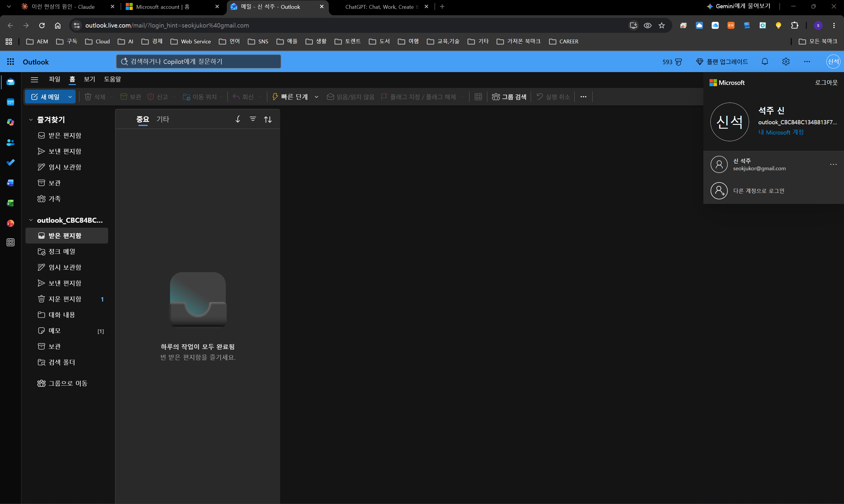This screenshot has width=844, height=504.
Task: Open the 파일 menu
Action: pyautogui.click(x=54, y=79)
